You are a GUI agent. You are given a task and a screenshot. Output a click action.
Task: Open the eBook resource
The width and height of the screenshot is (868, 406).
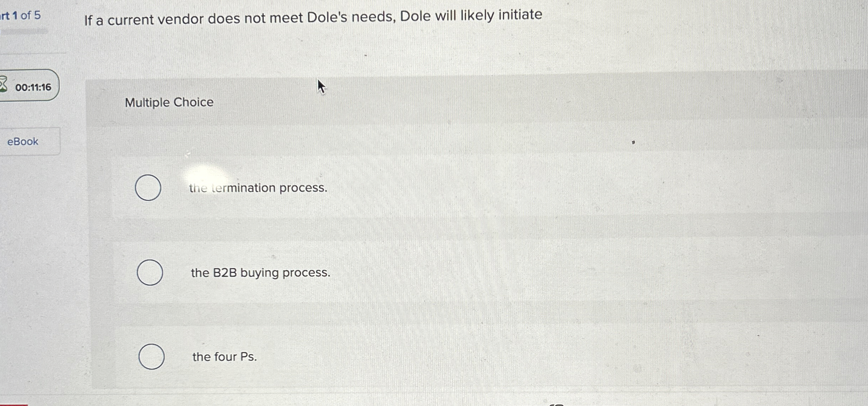(x=22, y=141)
